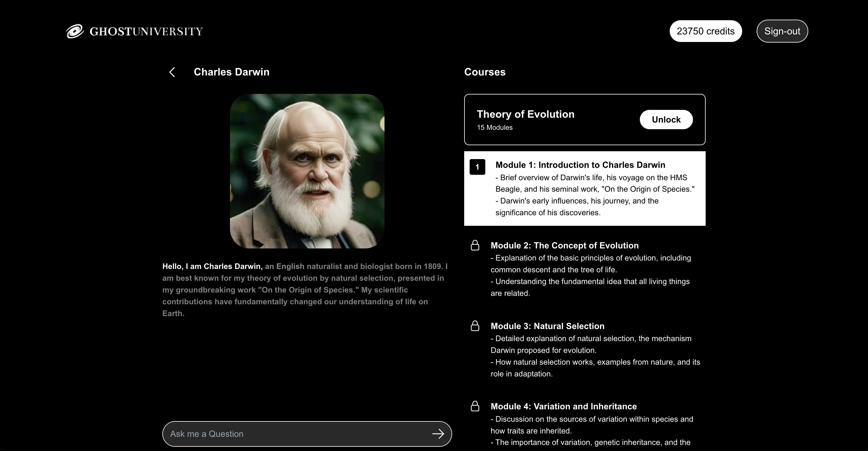Viewport: 868px width, 451px height.
Task: Click the back arrow beside Charles Darwin
Action: click(172, 72)
